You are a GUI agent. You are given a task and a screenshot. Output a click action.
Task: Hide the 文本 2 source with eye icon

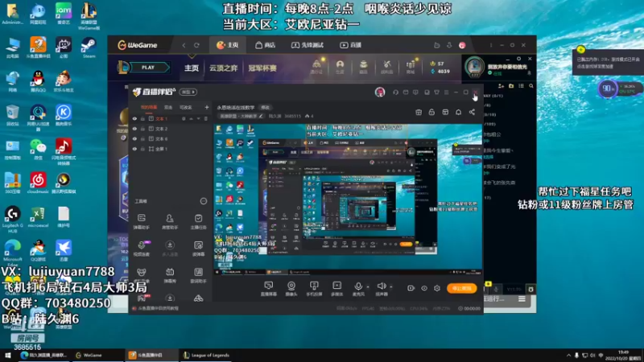tap(134, 129)
